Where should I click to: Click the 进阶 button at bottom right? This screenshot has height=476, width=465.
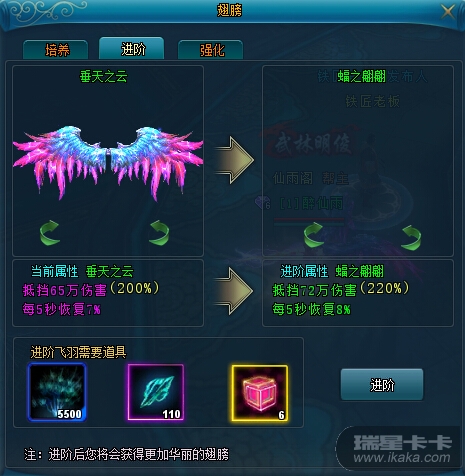pyautogui.click(x=382, y=384)
